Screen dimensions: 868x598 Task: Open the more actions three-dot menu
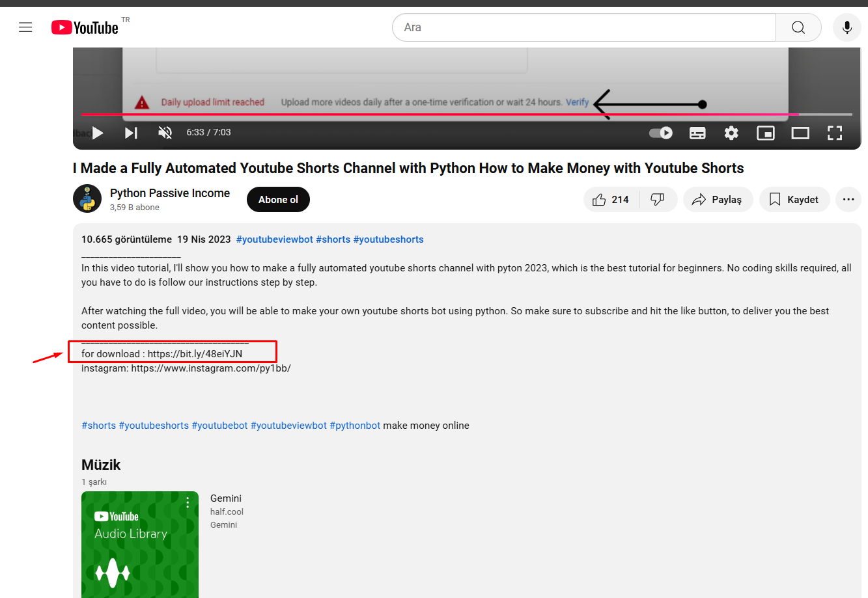848,200
